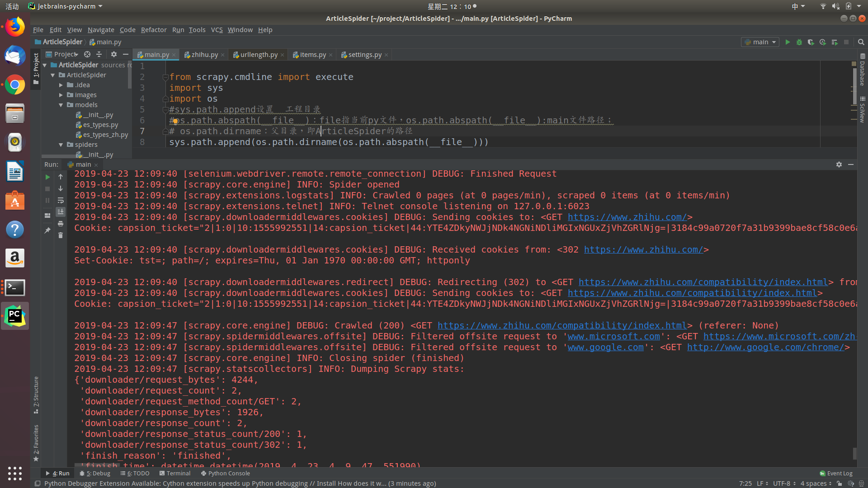This screenshot has width=868, height=488.
Task: Open the File menu
Action: coord(38,30)
